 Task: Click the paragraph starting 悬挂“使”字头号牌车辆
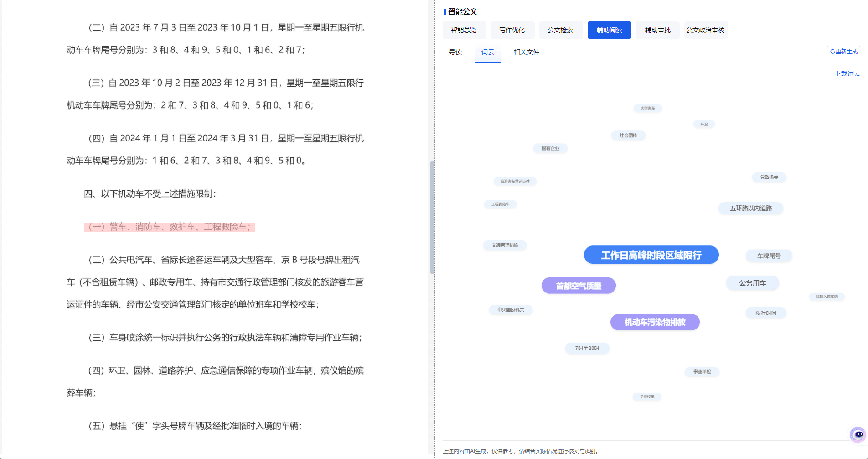click(x=195, y=426)
